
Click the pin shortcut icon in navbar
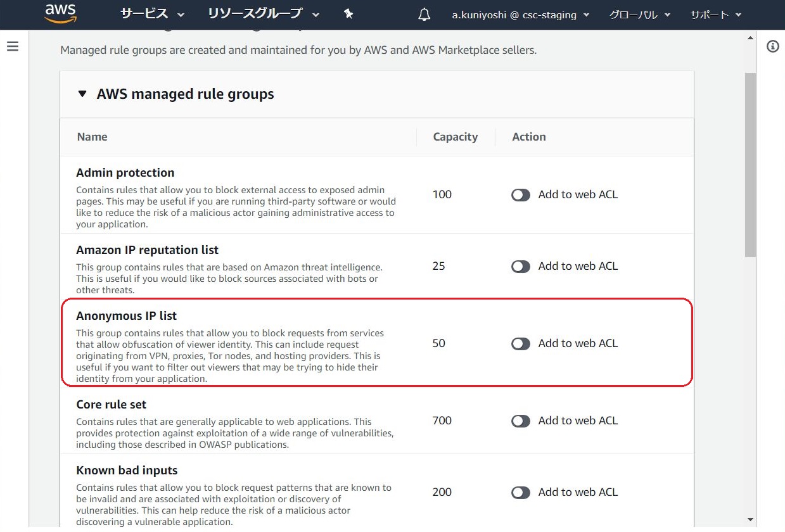coord(348,15)
